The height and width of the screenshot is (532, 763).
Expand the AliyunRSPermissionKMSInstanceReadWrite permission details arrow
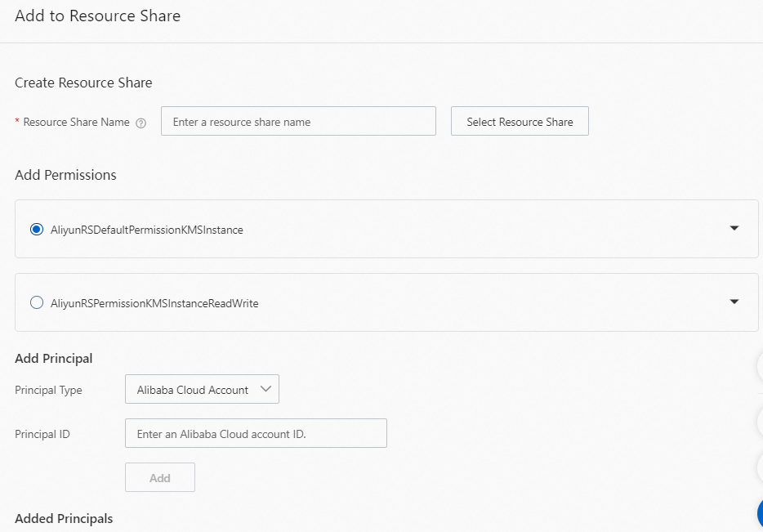[734, 302]
